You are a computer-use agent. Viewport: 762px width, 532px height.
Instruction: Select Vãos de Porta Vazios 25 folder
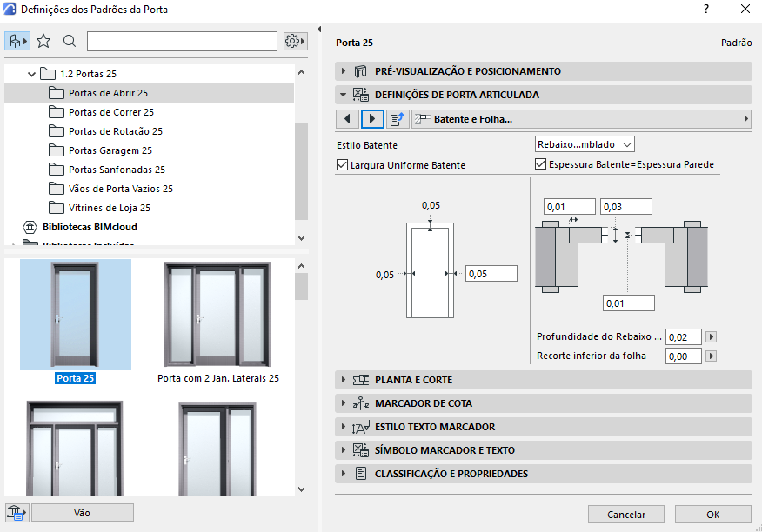click(x=121, y=189)
